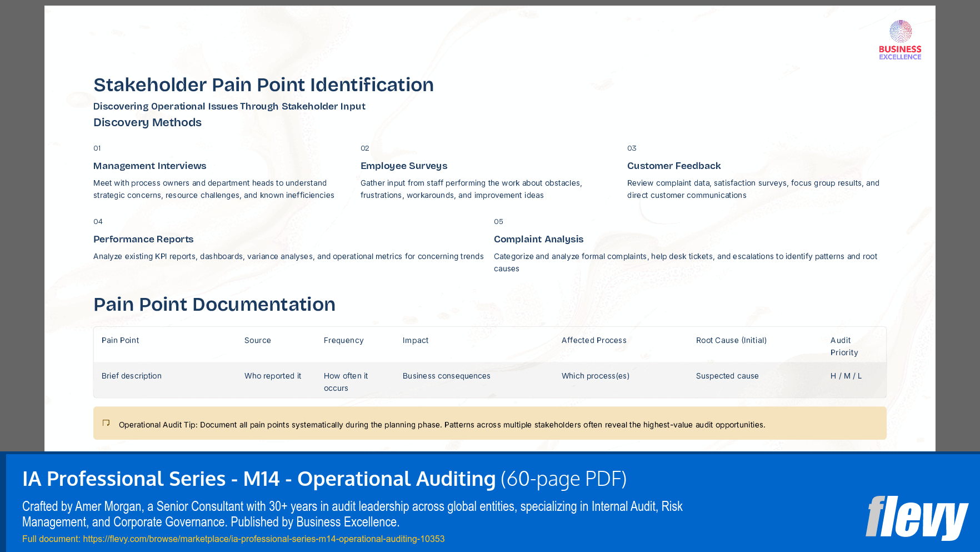This screenshot has width=980, height=552.
Task: Click the bookmark icon in the audit tip box
Action: tap(106, 422)
